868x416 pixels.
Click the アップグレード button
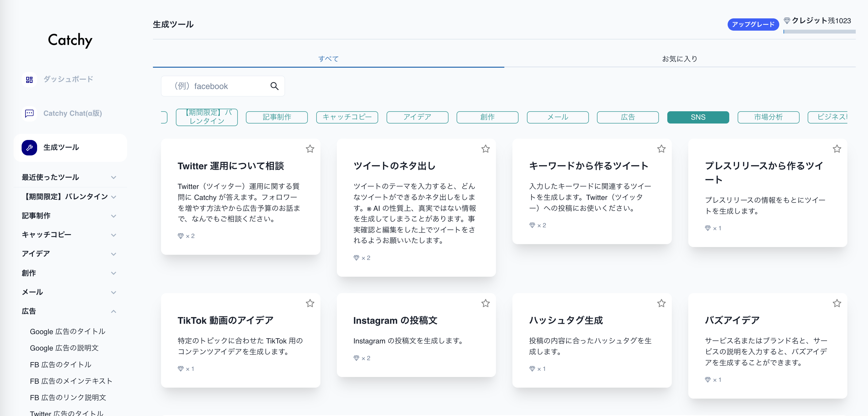coord(753,24)
